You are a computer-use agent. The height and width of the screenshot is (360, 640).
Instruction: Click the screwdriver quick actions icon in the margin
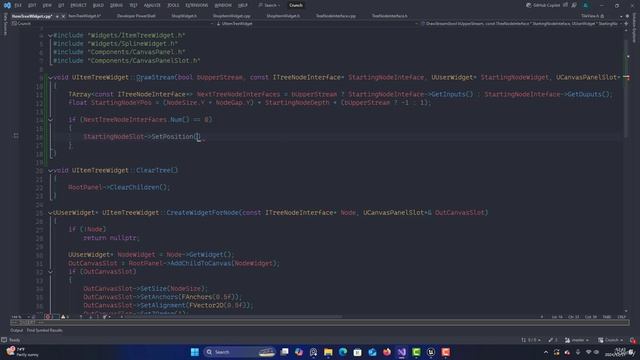point(16,136)
